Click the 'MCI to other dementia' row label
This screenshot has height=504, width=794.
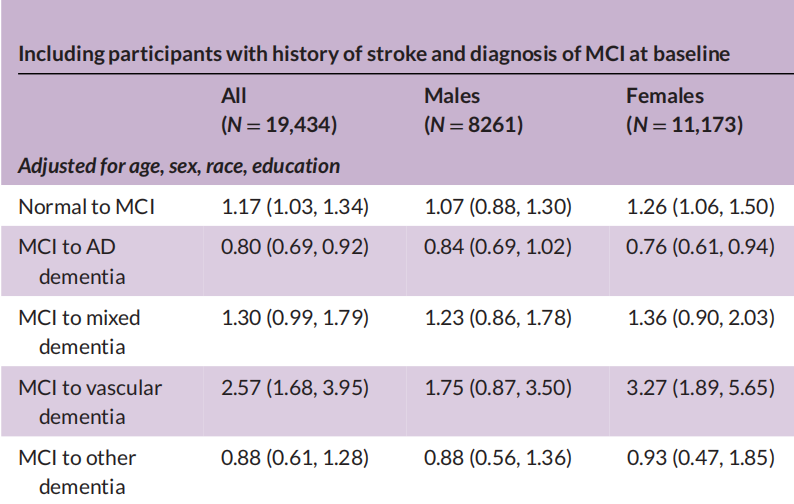point(78,472)
